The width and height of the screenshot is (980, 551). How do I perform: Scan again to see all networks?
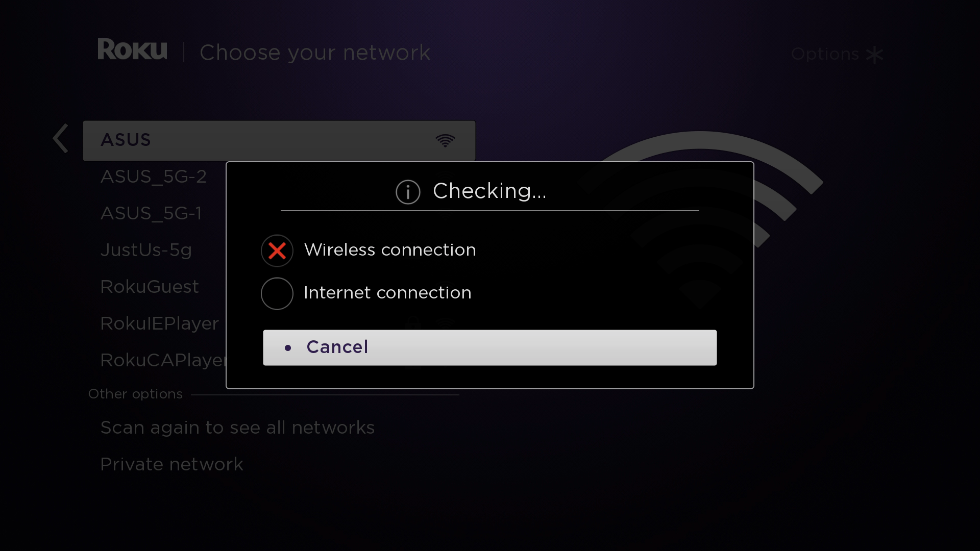pos(237,428)
